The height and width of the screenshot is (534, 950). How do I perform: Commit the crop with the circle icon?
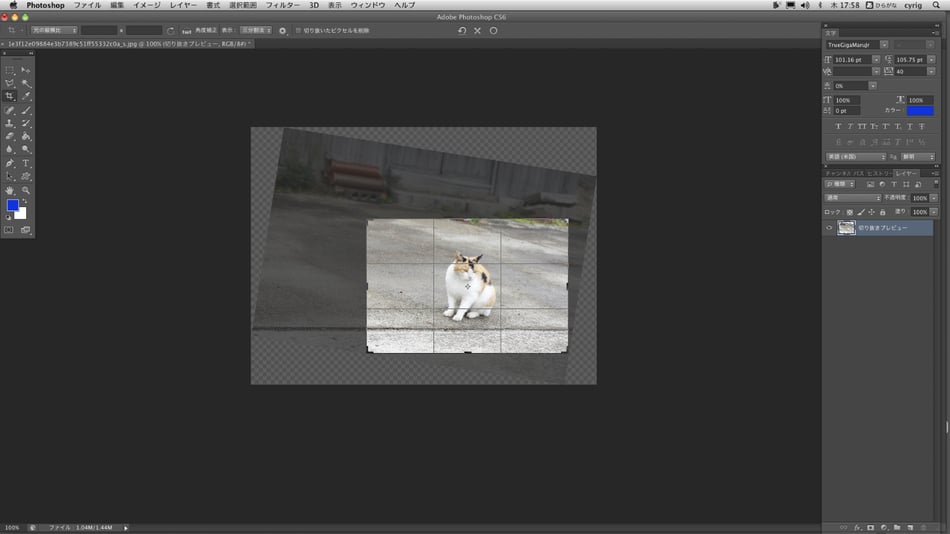point(493,31)
